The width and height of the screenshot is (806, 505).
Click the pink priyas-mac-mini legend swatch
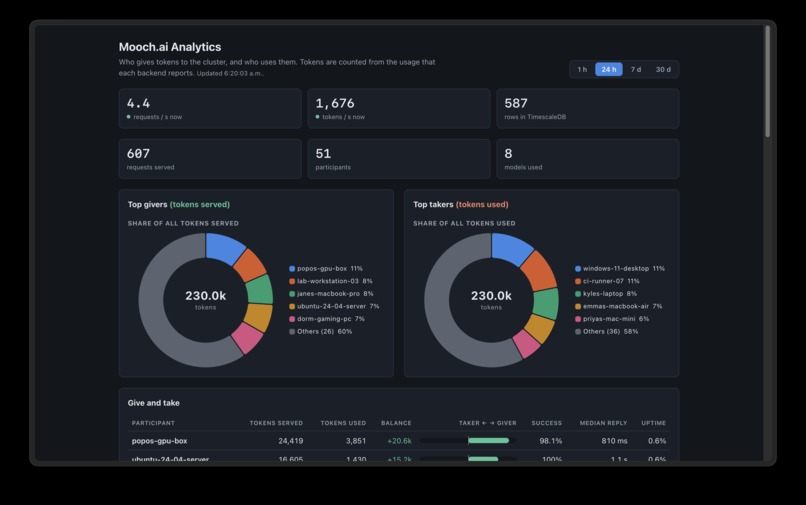click(x=578, y=319)
